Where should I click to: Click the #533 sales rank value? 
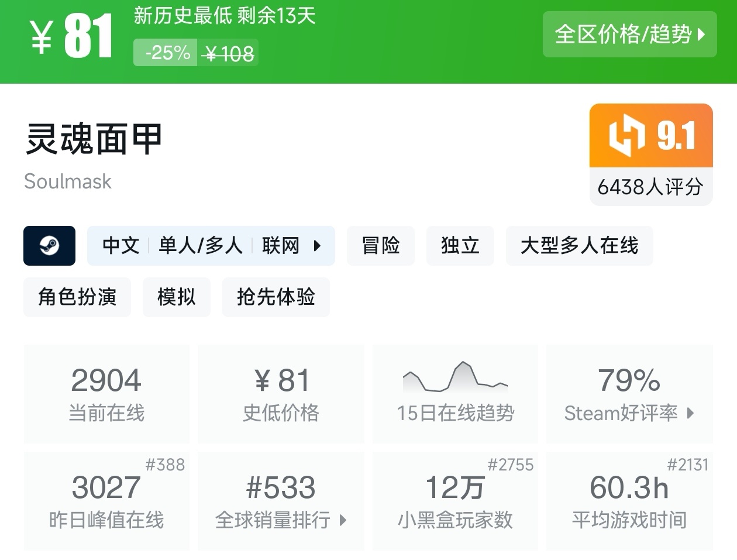coord(281,487)
